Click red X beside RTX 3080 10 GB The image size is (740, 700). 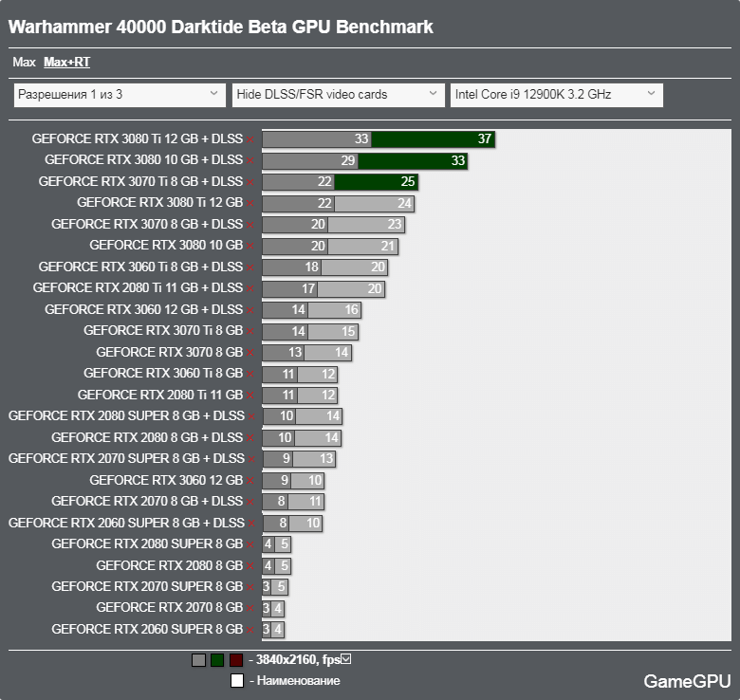pos(250,247)
